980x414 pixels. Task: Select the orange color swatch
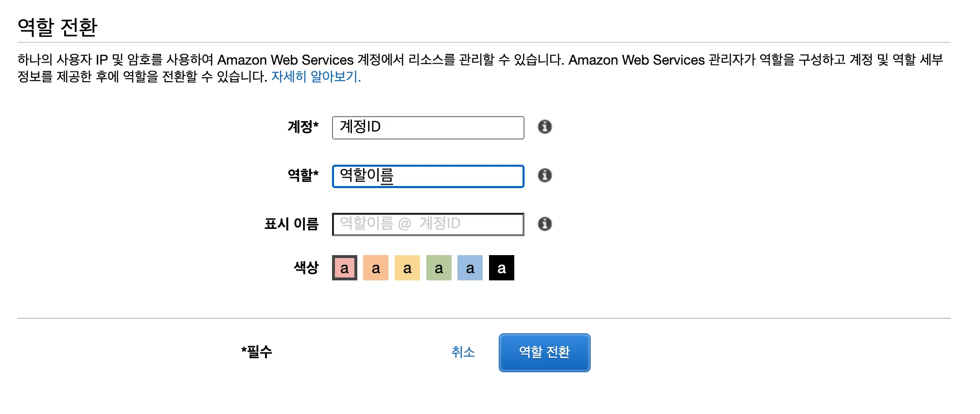click(x=376, y=268)
